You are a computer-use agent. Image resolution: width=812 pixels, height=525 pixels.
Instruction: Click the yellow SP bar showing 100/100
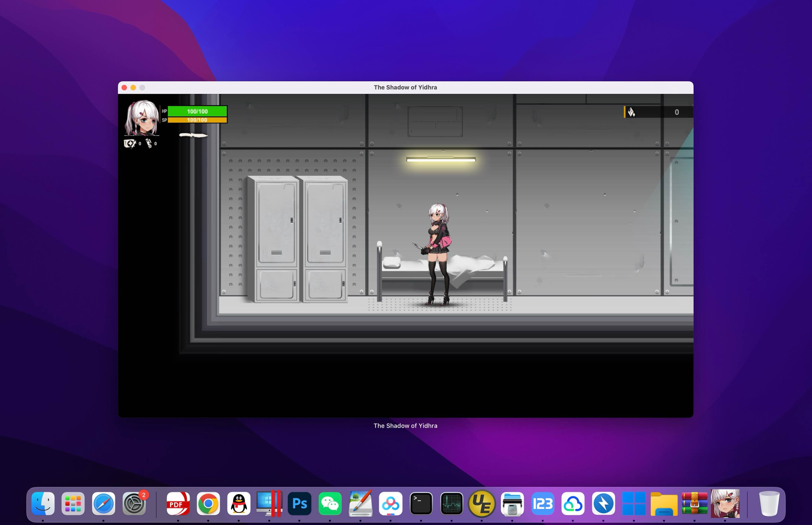tap(197, 120)
